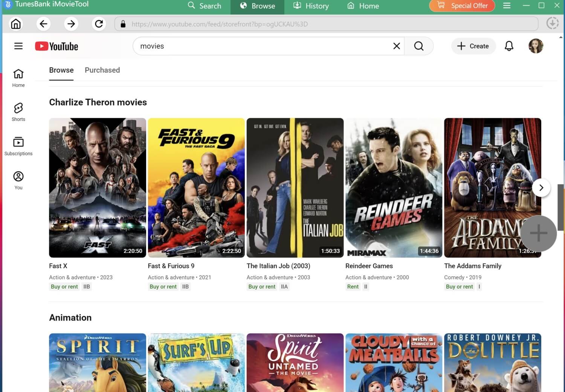Click the Create button
The width and height of the screenshot is (565, 392).
tap(473, 46)
